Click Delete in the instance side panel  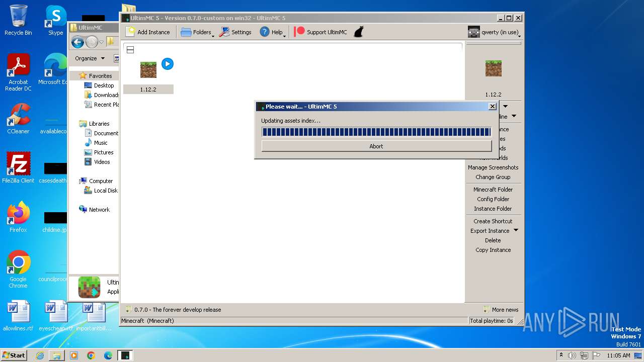pyautogui.click(x=493, y=240)
